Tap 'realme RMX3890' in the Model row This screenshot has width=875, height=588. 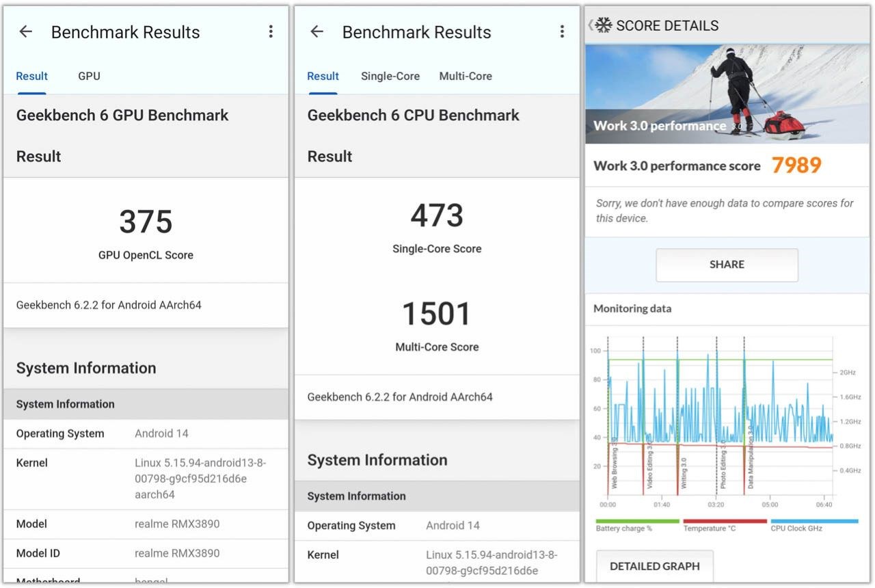point(177,524)
